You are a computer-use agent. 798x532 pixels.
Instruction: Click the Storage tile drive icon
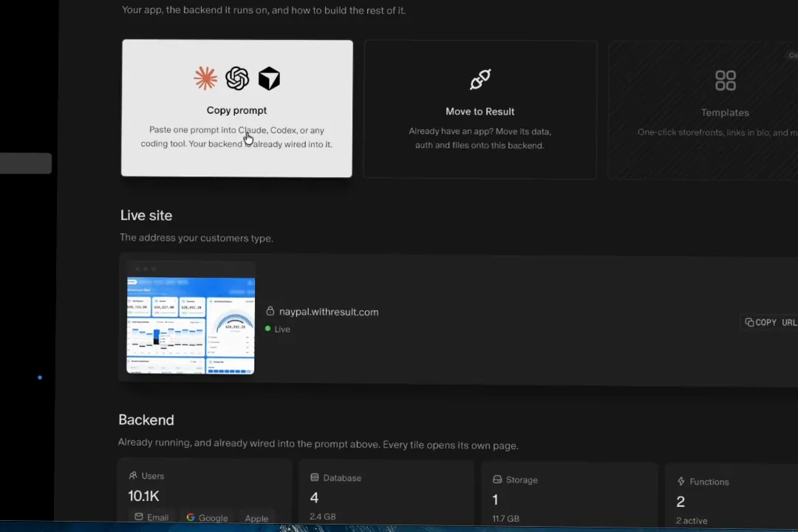497,479
